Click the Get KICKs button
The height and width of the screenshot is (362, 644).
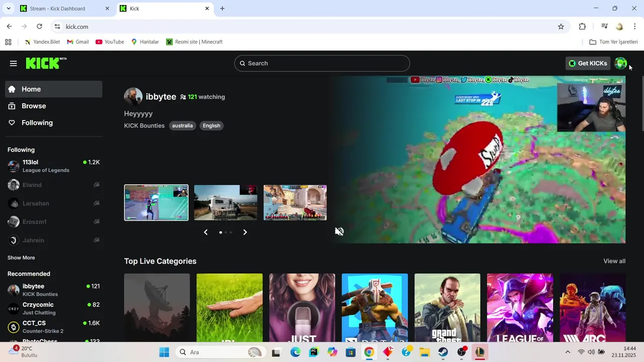click(x=588, y=63)
